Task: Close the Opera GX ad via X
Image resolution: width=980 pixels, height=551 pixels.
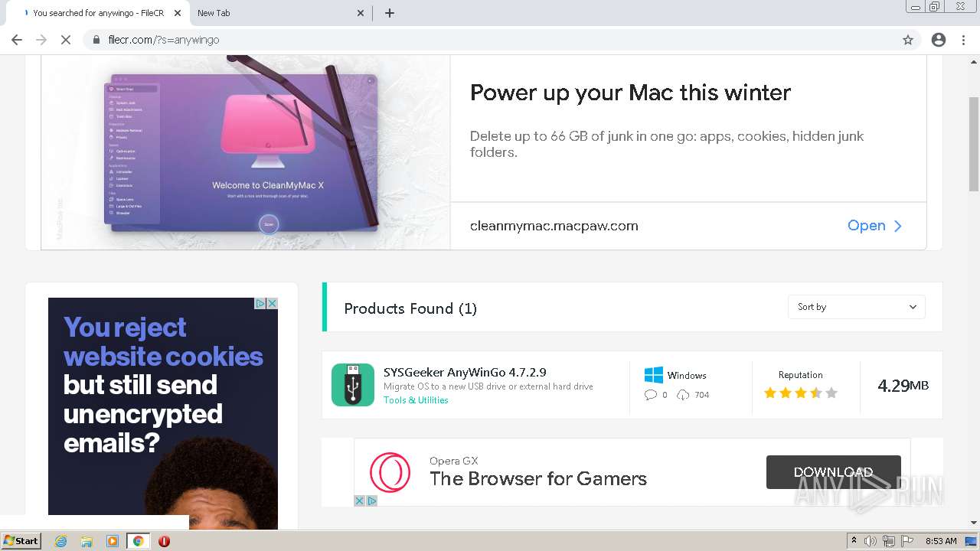Action: pos(359,501)
